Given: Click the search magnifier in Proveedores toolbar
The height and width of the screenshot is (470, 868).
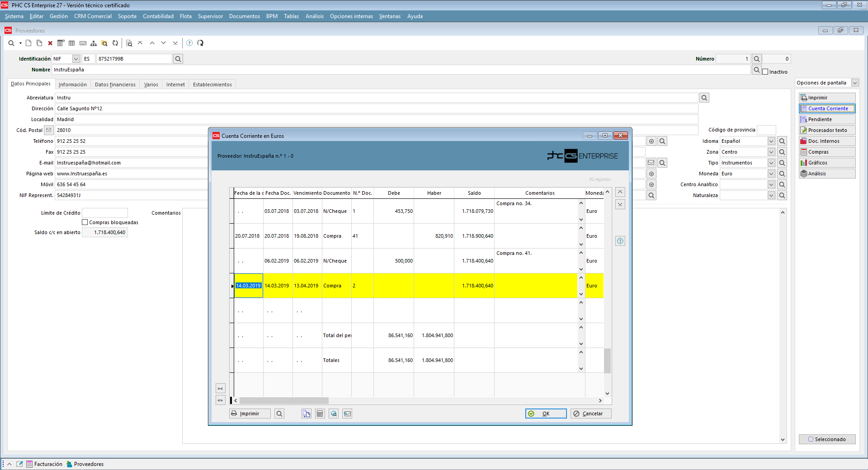Looking at the screenshot, I should pos(11,43).
